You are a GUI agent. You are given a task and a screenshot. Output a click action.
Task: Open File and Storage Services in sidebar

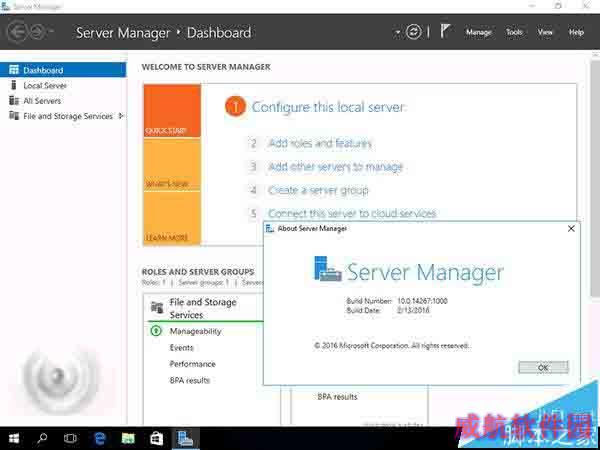click(x=68, y=116)
